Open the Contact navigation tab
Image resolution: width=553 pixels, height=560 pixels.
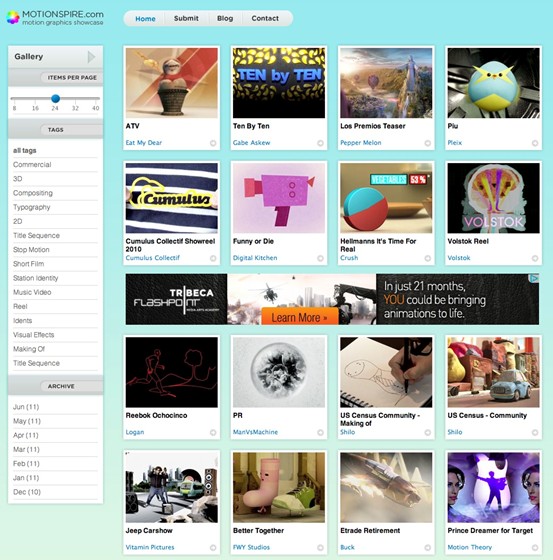(x=265, y=18)
